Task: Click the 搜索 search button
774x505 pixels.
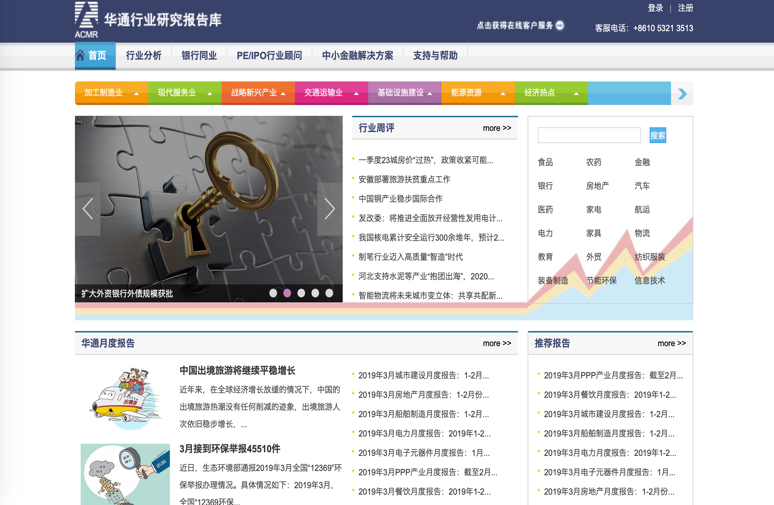Action: [658, 135]
